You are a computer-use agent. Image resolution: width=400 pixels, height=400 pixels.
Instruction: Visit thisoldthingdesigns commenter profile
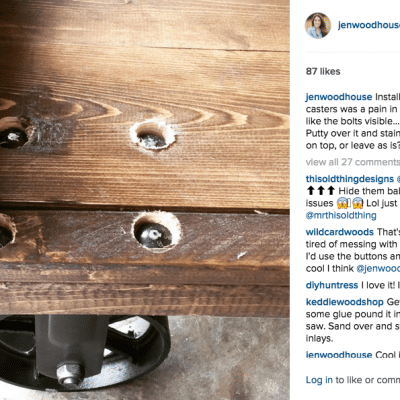pyautogui.click(x=350, y=179)
